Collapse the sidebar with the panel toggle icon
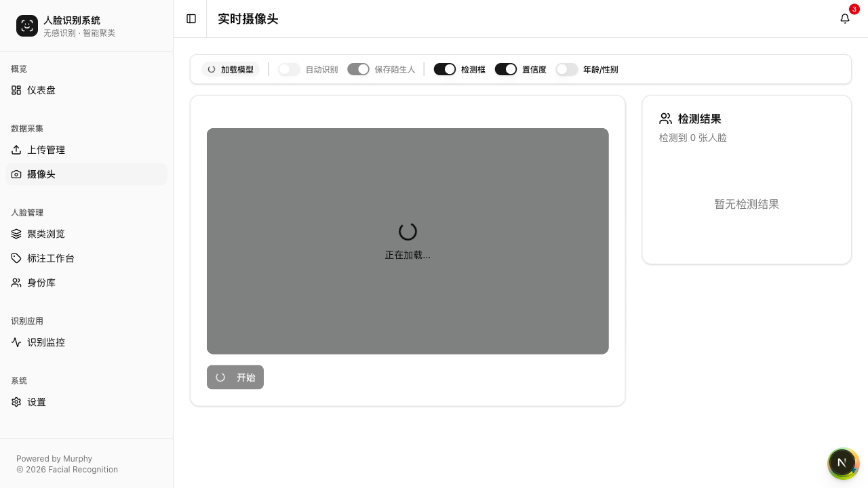The image size is (868, 488). [191, 19]
